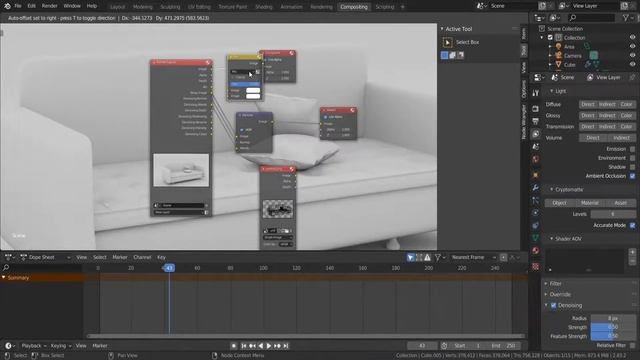Viewport: 640px width, 360px height.
Task: Click the current frame marker 43
Action: click(x=169, y=268)
